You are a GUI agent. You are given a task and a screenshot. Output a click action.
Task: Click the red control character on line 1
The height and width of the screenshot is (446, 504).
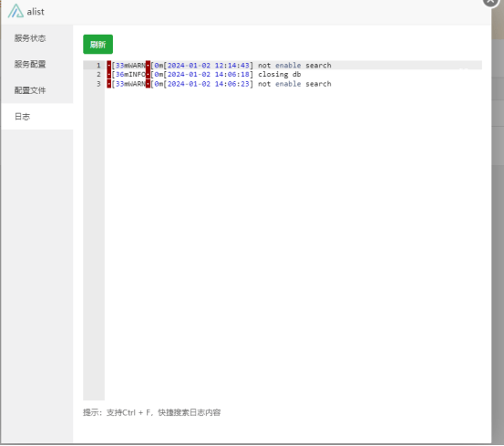point(109,66)
